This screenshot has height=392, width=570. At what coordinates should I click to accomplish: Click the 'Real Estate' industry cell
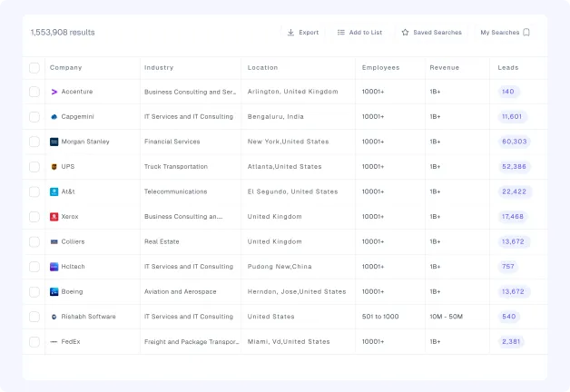pyautogui.click(x=162, y=241)
